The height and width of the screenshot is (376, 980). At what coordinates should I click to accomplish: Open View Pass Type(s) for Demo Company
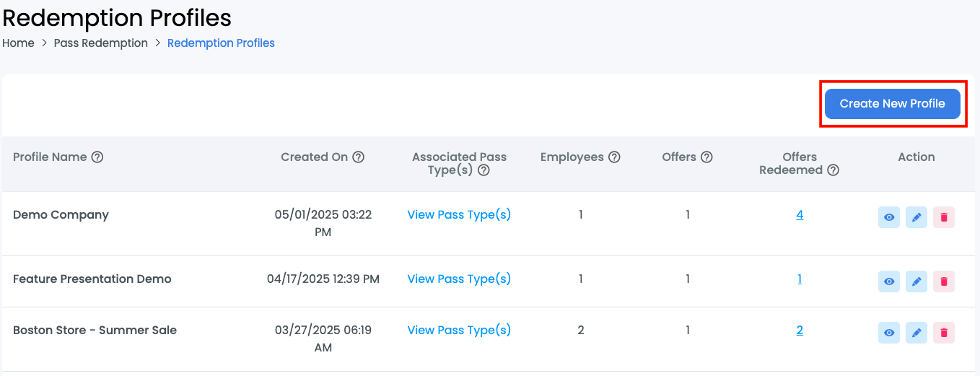(459, 214)
